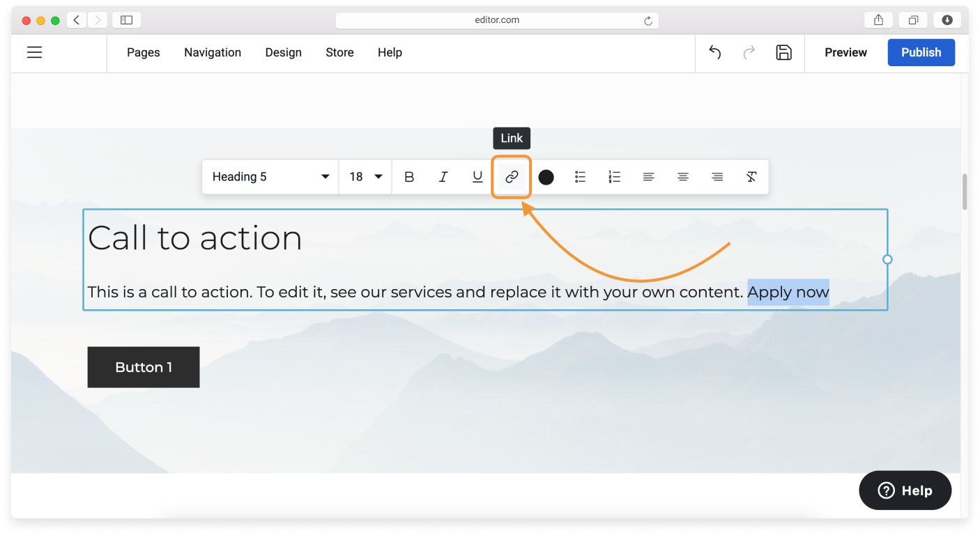Undo the last change
Viewport: 980px width, 535px height.
(x=714, y=52)
